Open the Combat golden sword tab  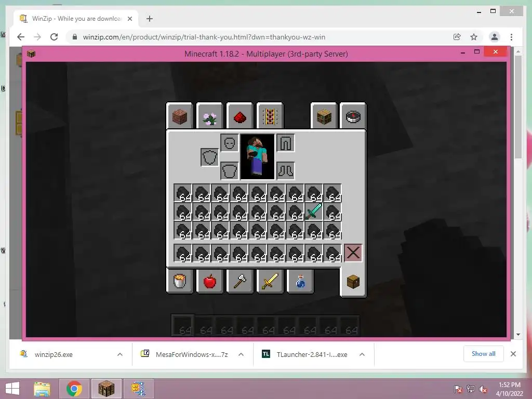click(270, 281)
